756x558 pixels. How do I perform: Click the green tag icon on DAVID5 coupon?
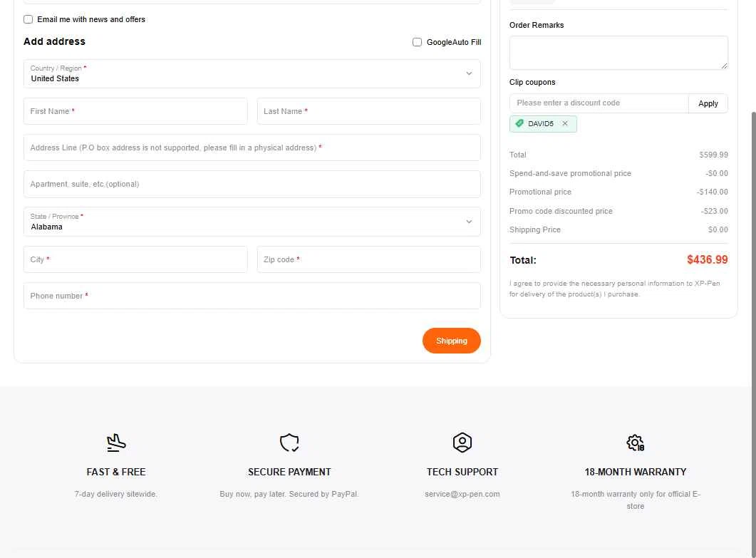[x=519, y=123]
